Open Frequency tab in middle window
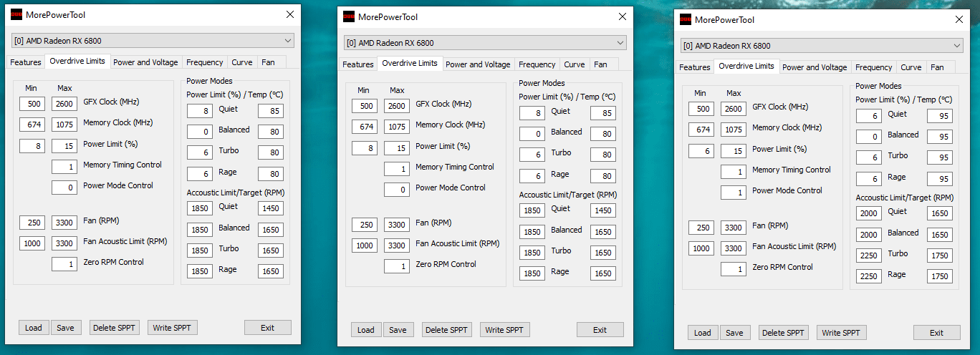 [x=537, y=64]
